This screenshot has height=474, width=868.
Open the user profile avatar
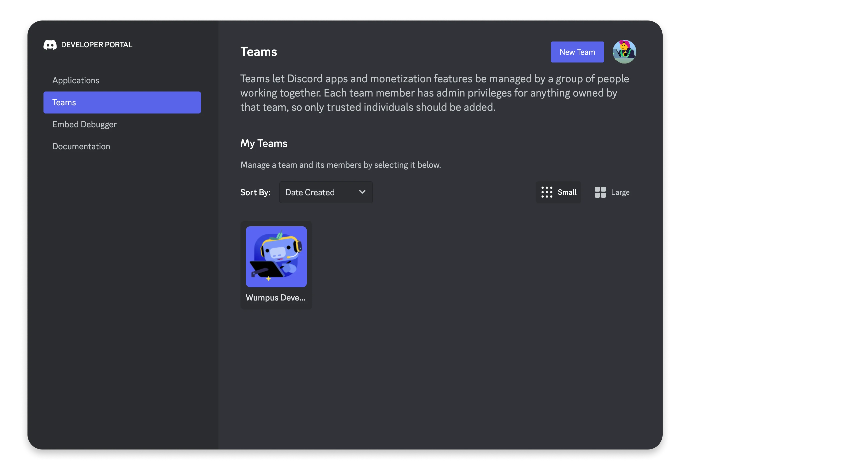624,52
